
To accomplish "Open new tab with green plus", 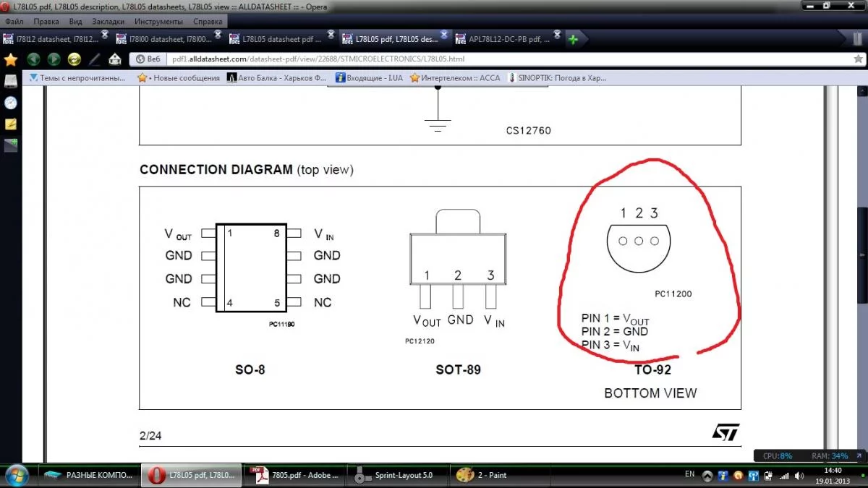I will pyautogui.click(x=572, y=39).
